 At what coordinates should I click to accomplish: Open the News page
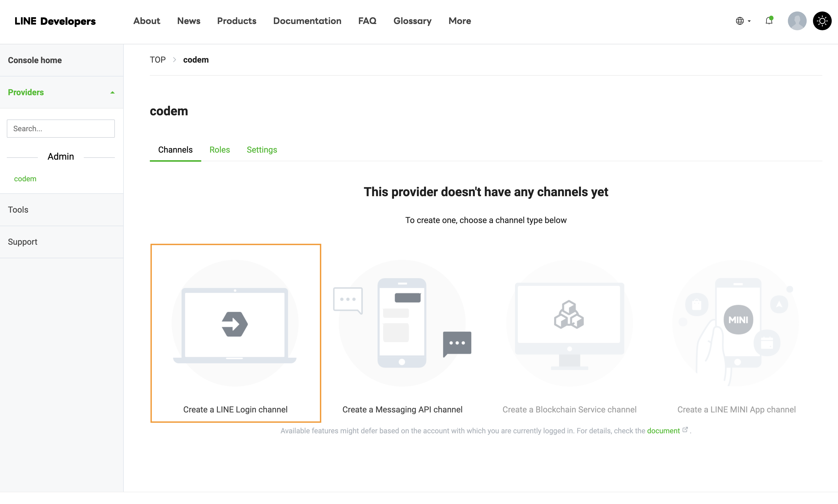(188, 21)
